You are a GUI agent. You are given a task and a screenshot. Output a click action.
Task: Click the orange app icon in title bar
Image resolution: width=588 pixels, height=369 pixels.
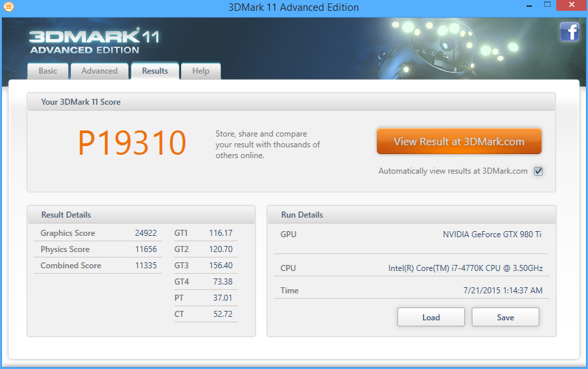point(8,7)
